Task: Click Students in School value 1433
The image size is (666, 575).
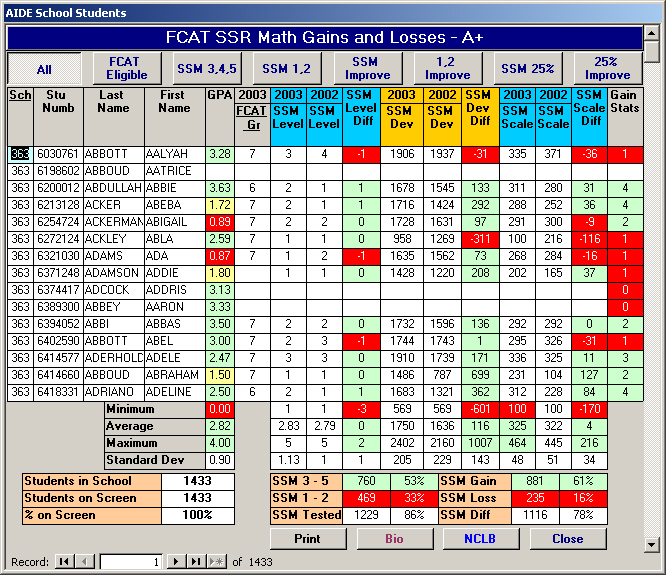Action: pyautogui.click(x=198, y=481)
